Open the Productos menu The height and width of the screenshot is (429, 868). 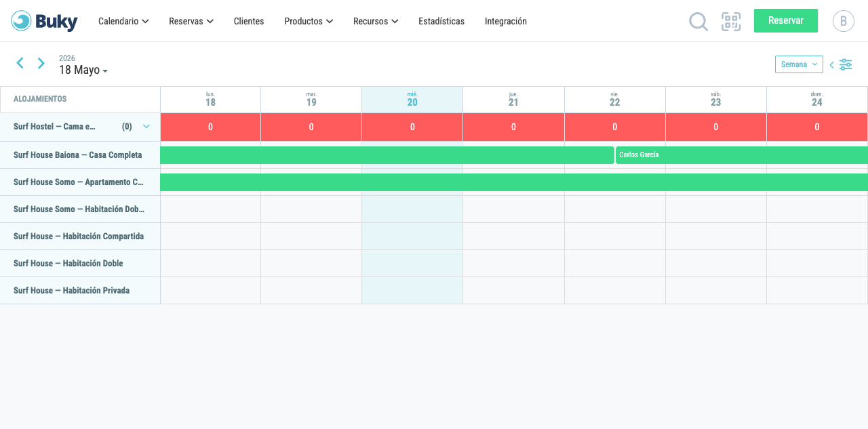coord(309,21)
